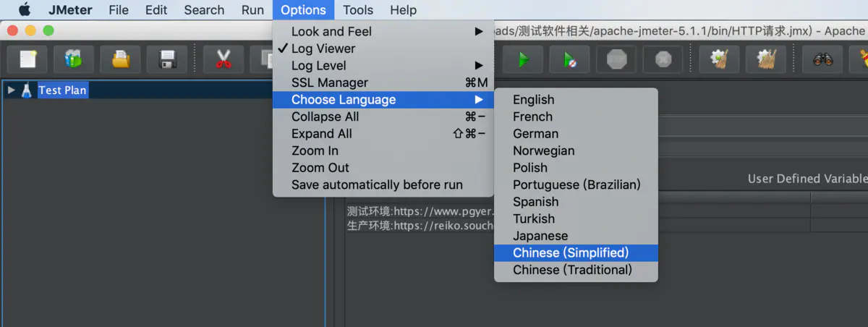Choose Zoom Out from Options menu
This screenshot has width=868, height=327.
tap(383, 168)
